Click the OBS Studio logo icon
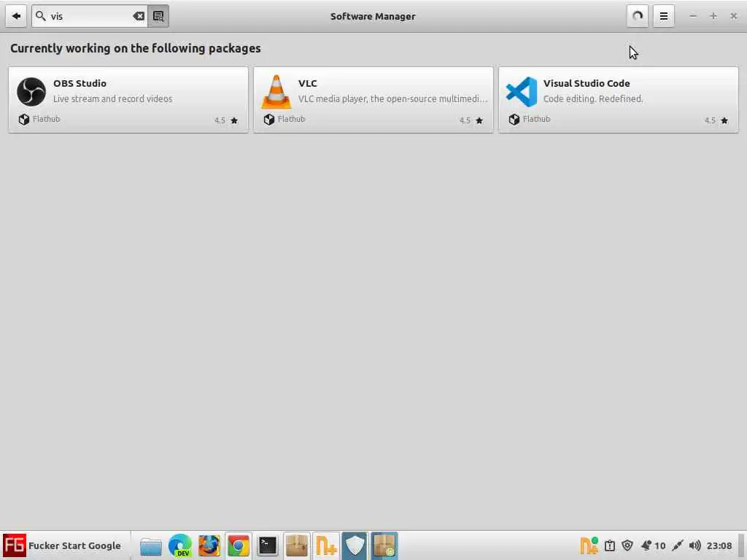 click(x=31, y=91)
